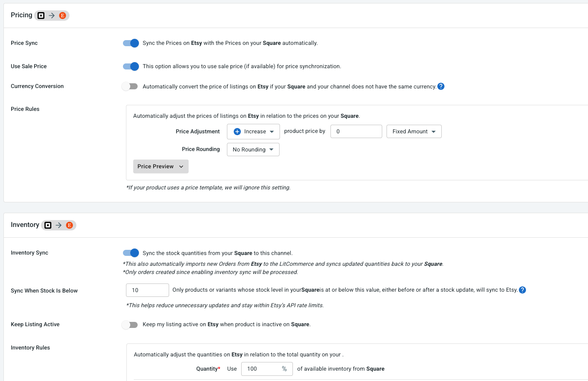Disable the Price Sync toggle

131,43
